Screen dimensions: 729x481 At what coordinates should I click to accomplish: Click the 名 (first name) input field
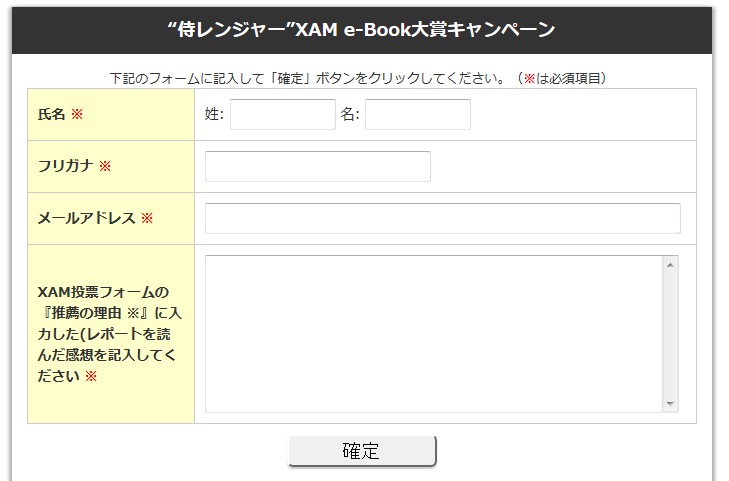pyautogui.click(x=418, y=114)
